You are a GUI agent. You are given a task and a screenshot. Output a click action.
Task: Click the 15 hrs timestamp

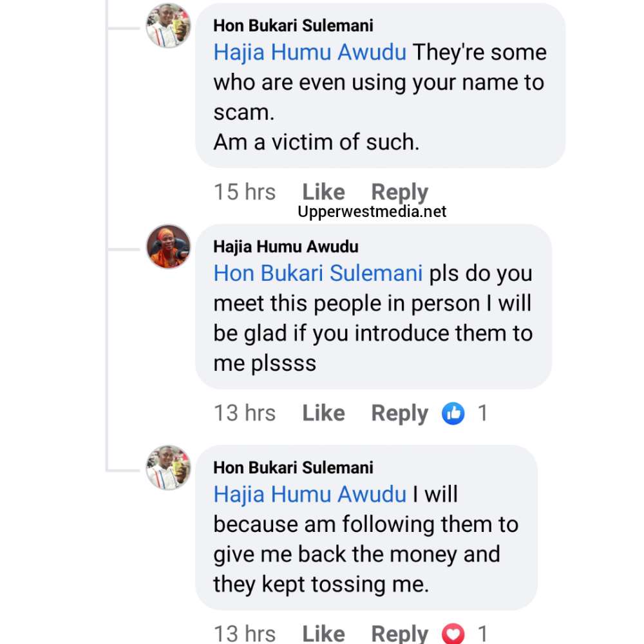pyautogui.click(x=245, y=192)
